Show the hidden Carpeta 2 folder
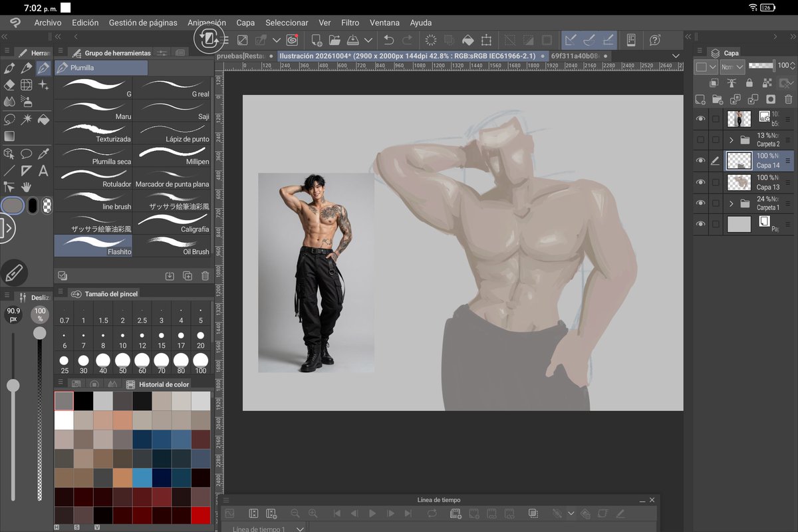 pyautogui.click(x=700, y=140)
